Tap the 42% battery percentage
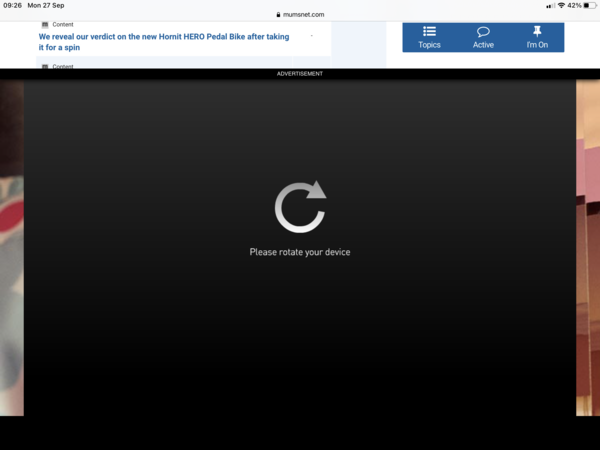The width and height of the screenshot is (600, 450). 574,5
